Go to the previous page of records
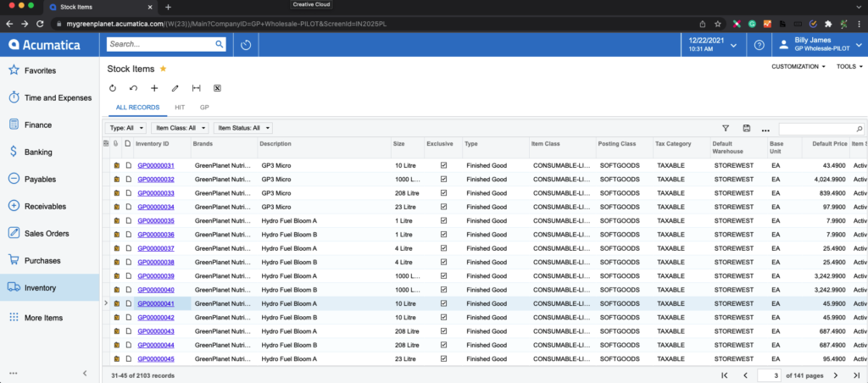Screen dimensions: 868x383 click(746, 375)
